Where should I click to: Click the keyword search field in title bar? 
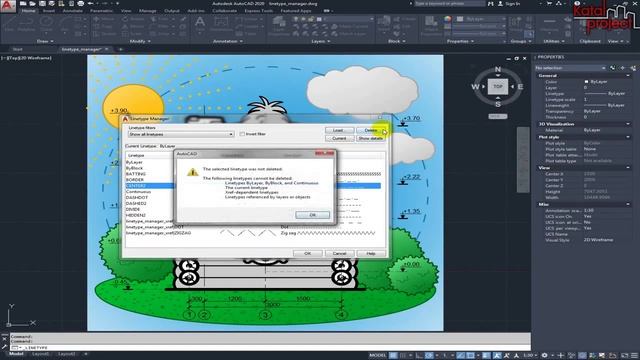pos(450,4)
